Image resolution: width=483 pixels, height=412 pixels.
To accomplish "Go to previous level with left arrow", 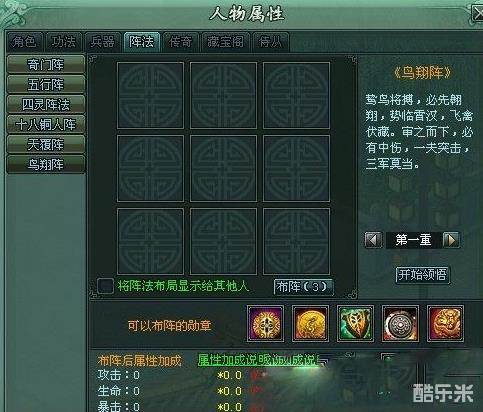I will (x=373, y=240).
